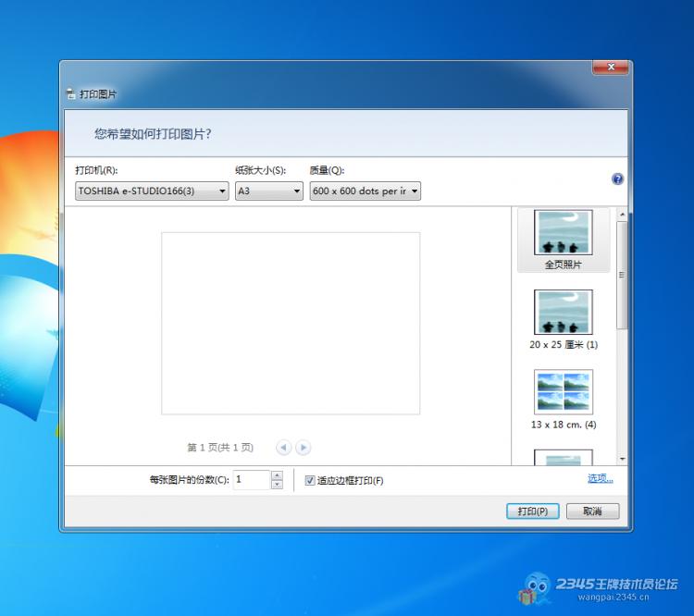Select the 20 x 25 cm layout
694x616 pixels.
(x=564, y=319)
